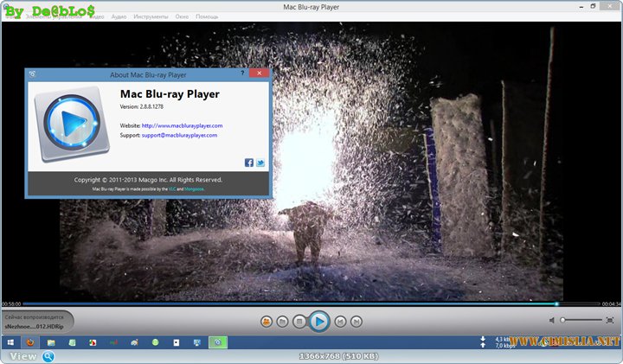623x364 pixels.
Task: Open the disc button in the controls
Action: tap(266, 322)
